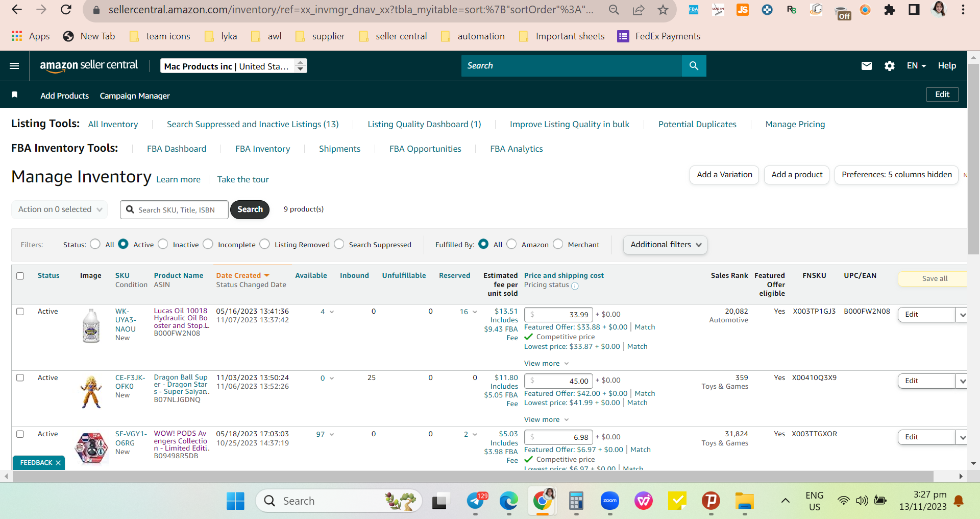Go back to previous browser page

(x=17, y=10)
